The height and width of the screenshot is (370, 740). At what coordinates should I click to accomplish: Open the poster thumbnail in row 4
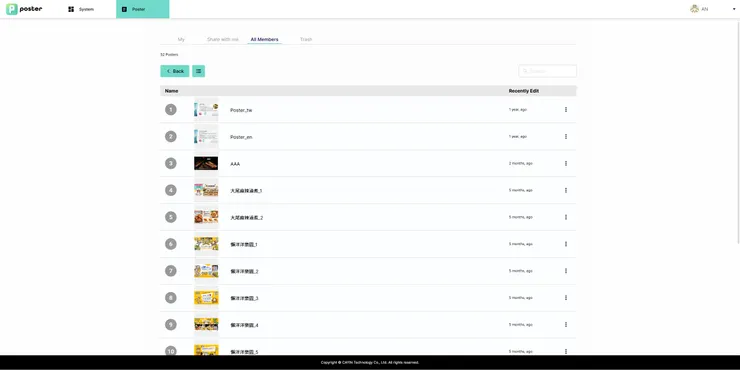[206, 190]
